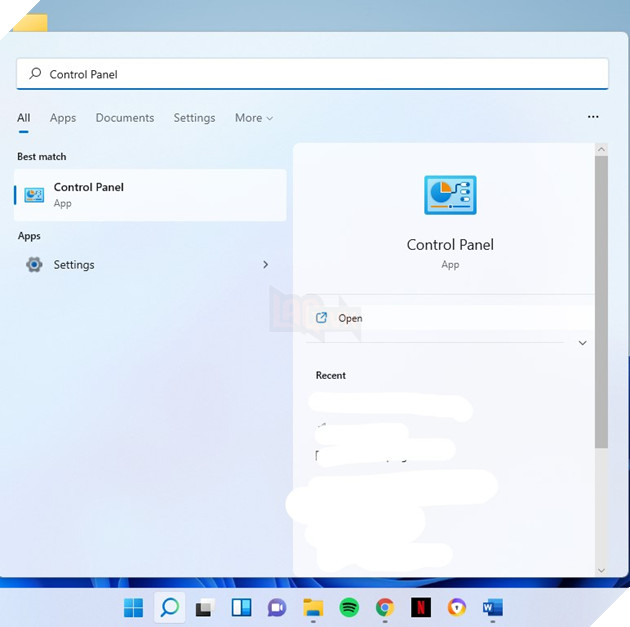Open the shield browser icon on taskbar
Screen dimensions: 630x627
click(x=457, y=607)
